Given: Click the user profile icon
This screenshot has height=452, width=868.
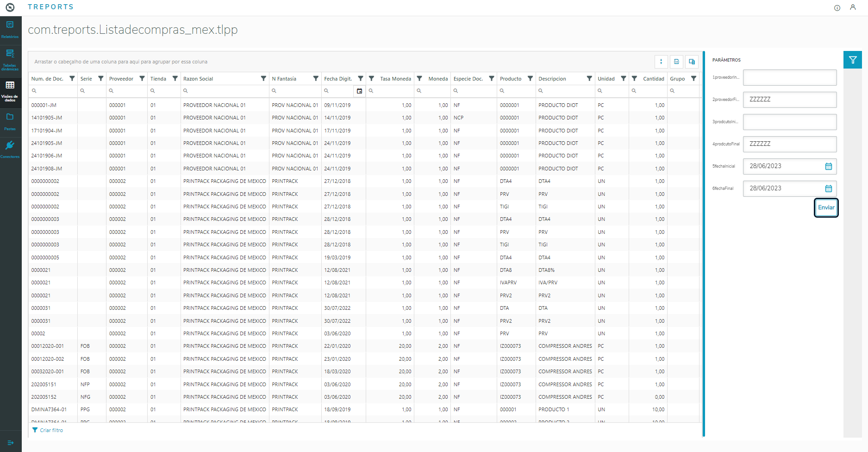Looking at the screenshot, I should coord(853,7).
